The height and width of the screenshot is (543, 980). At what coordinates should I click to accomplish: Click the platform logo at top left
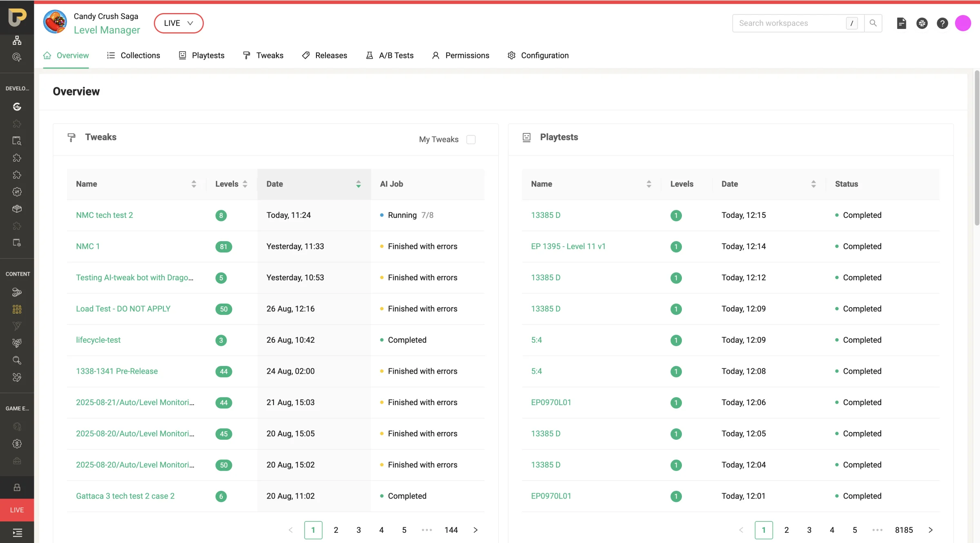click(x=17, y=17)
